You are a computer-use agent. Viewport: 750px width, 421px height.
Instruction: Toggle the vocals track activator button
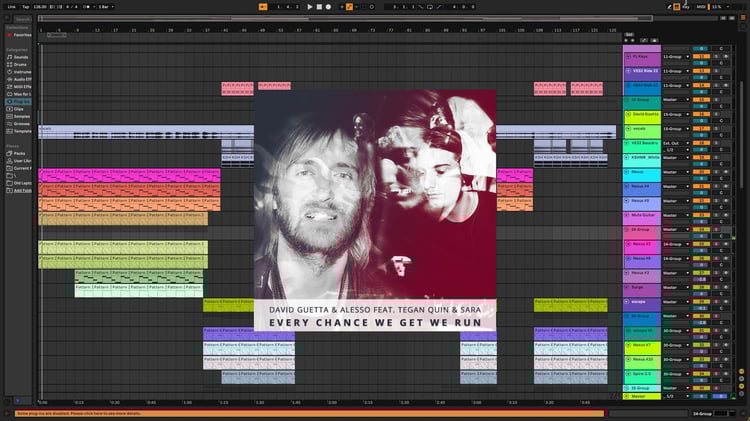click(701, 129)
